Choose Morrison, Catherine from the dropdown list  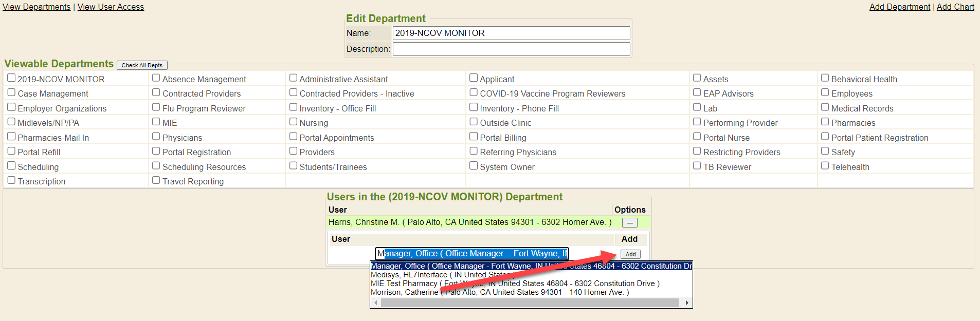tap(404, 292)
